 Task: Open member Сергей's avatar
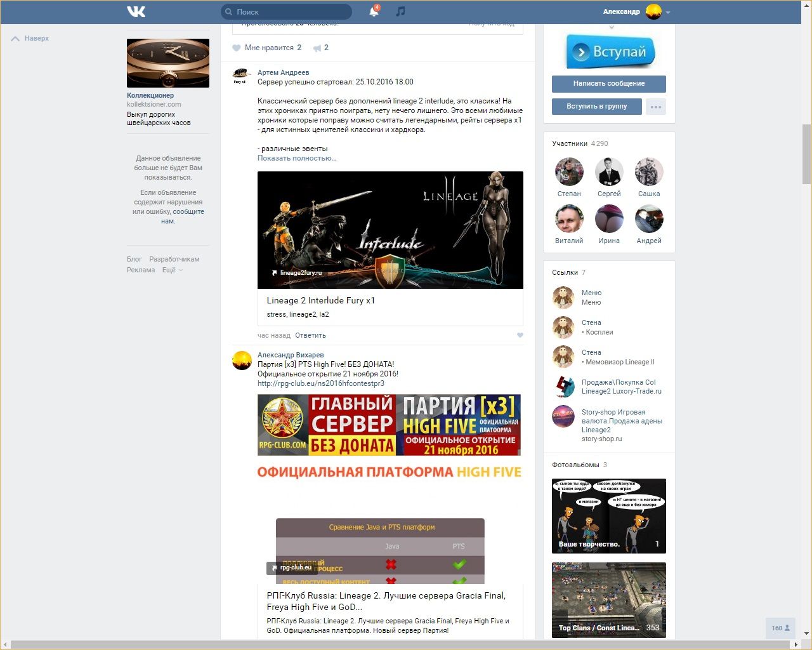pyautogui.click(x=609, y=171)
